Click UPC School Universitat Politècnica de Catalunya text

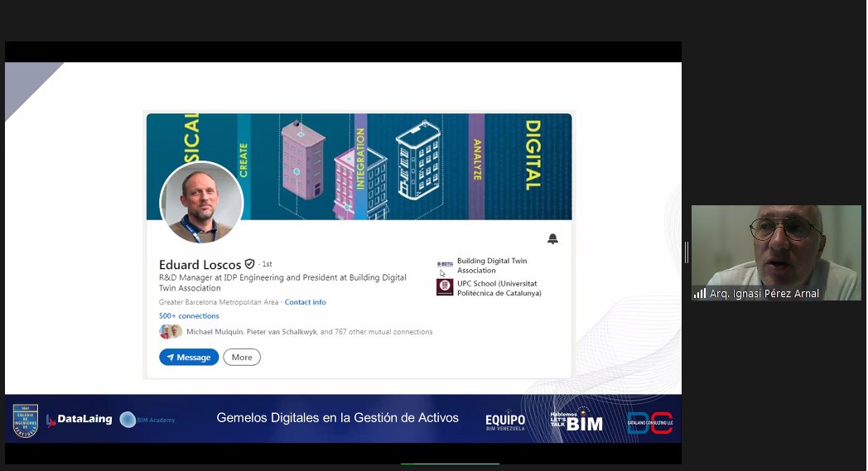pos(499,288)
